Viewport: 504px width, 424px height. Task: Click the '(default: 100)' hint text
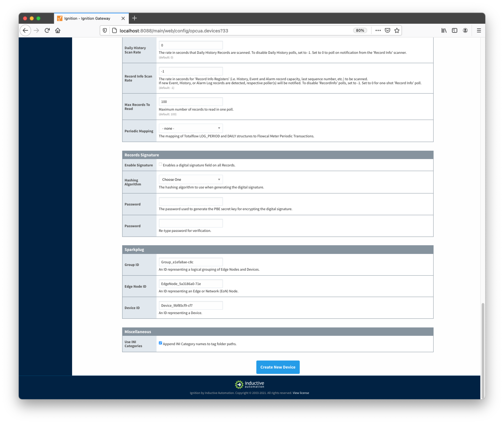coord(168,114)
